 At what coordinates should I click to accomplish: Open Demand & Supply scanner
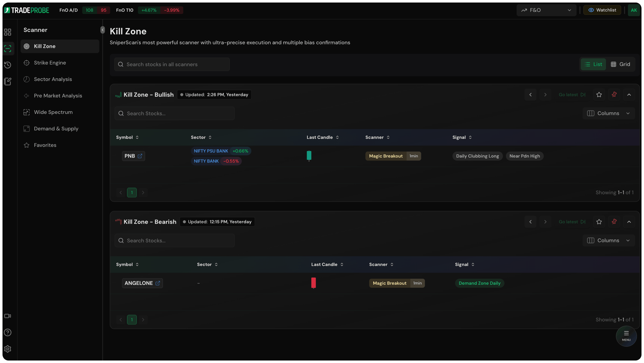60,129
